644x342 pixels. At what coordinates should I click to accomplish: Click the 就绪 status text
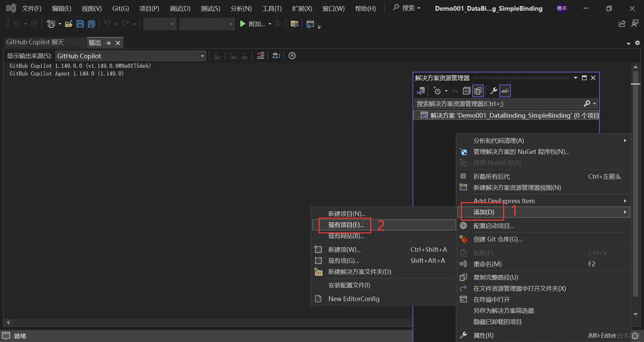20,336
